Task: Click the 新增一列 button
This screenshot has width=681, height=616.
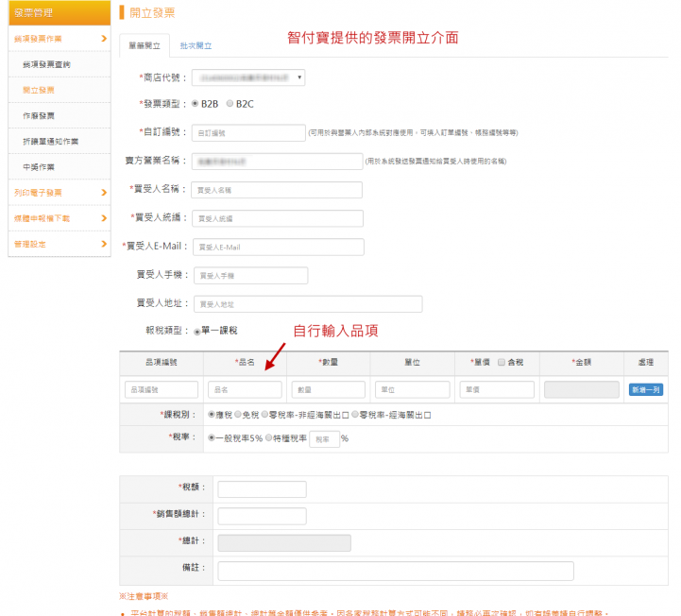Action: pos(646,389)
